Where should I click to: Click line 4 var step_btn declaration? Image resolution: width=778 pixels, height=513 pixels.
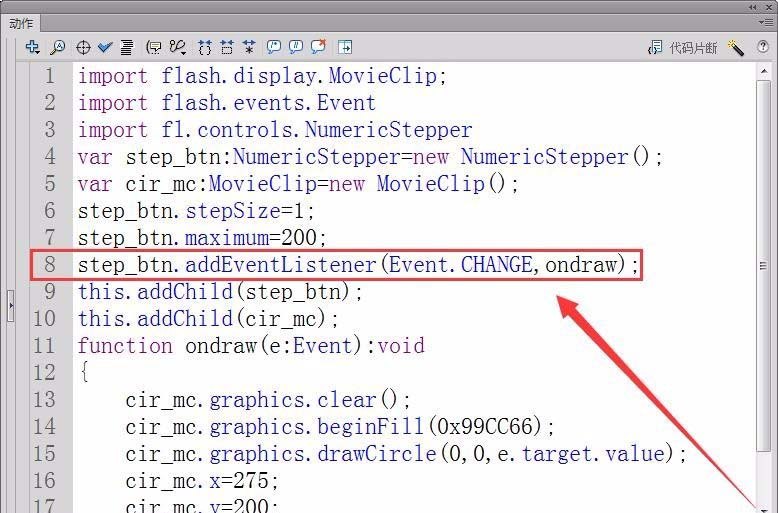370,157
